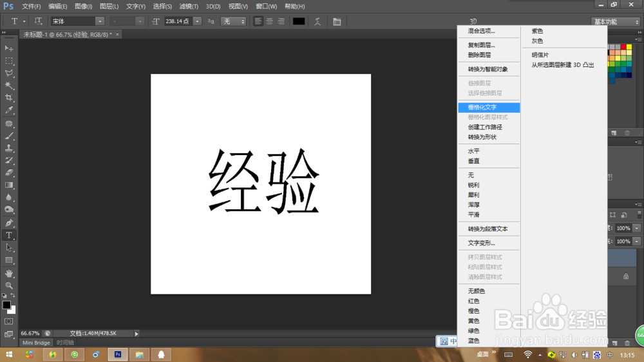The height and width of the screenshot is (362, 644).
Task: Open the fill 100% dropdown arrow
Action: click(637, 241)
